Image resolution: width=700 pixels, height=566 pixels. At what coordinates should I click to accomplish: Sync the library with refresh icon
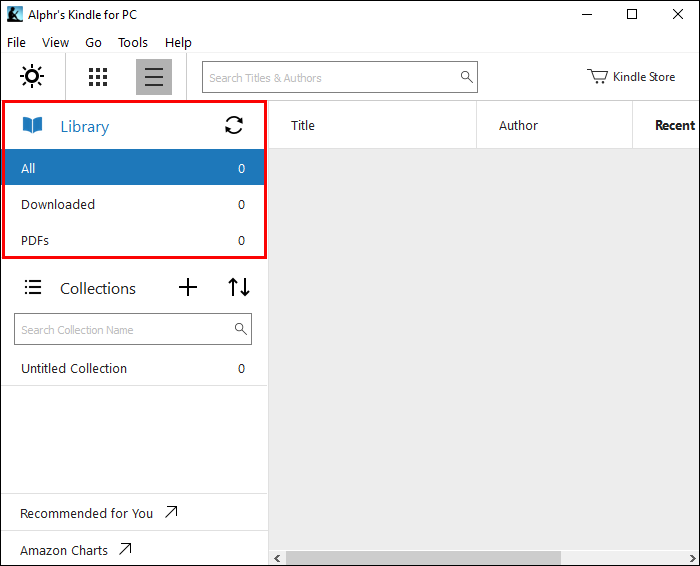click(234, 125)
